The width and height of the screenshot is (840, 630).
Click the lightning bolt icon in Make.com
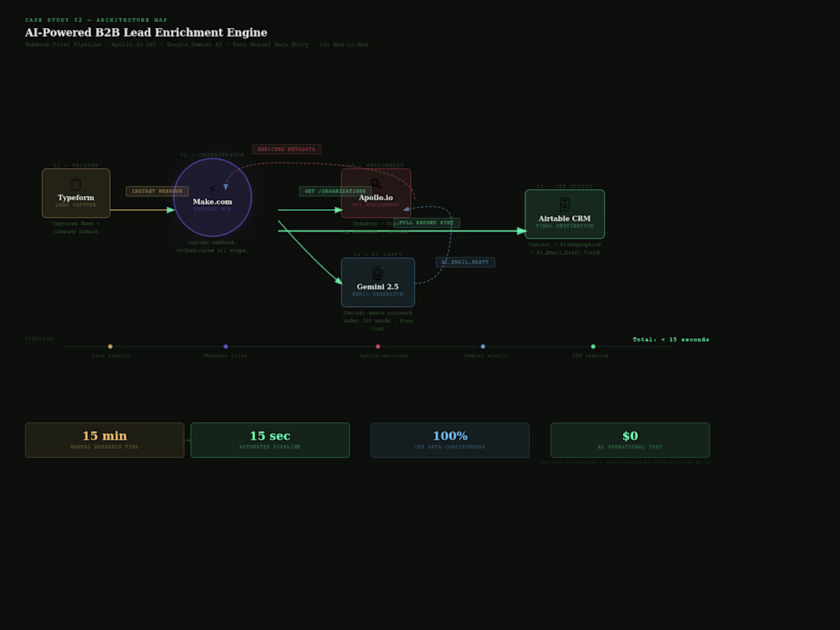tap(213, 189)
